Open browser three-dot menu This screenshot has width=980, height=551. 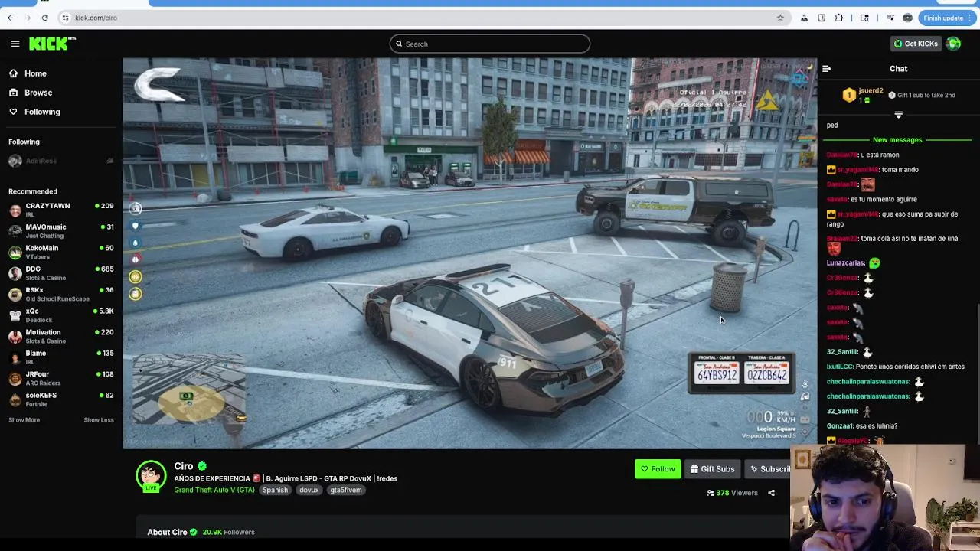[x=970, y=18]
